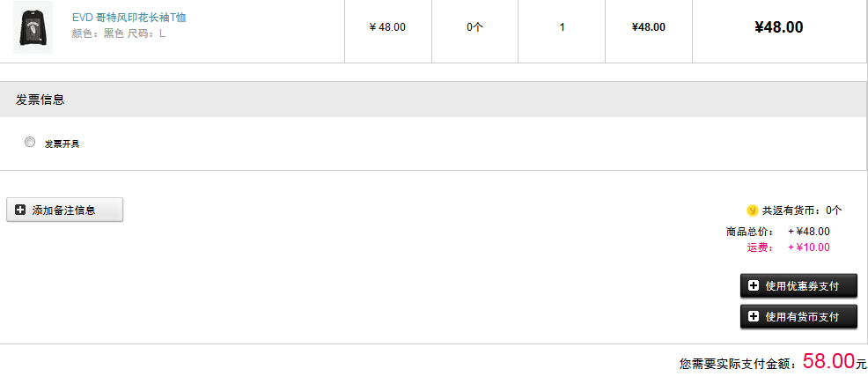Click the quantity value 1 in item row
Screen dimensions: 868x384
[x=563, y=27]
